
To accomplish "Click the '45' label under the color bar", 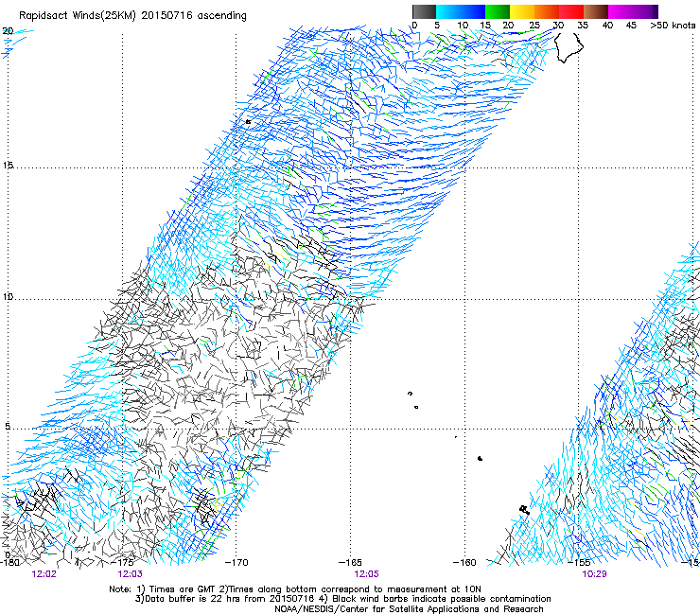I will (x=631, y=26).
